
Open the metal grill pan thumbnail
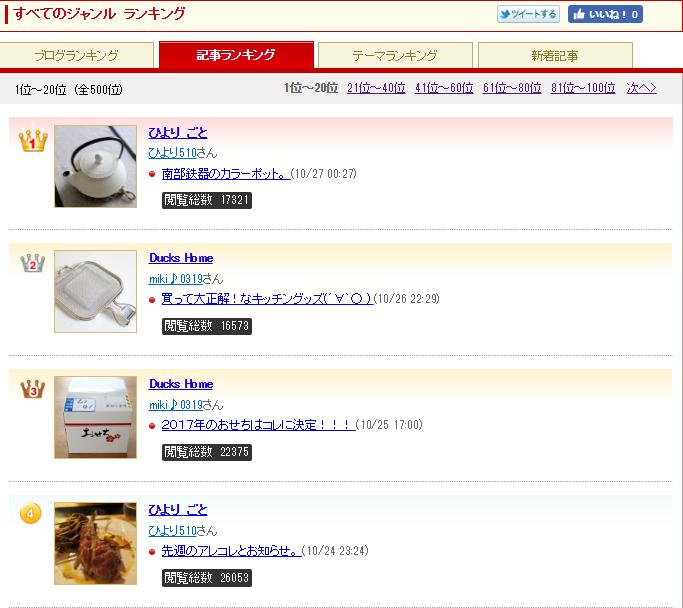[95, 291]
